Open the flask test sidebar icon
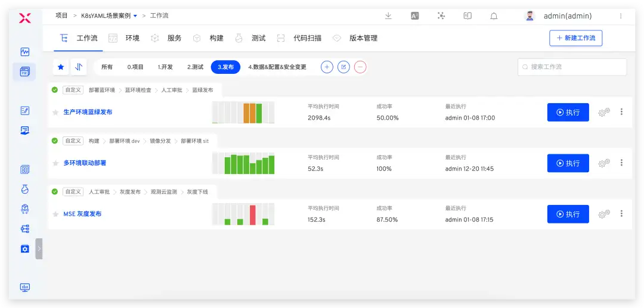Viewport: 644px width, 308px height. pos(24,189)
